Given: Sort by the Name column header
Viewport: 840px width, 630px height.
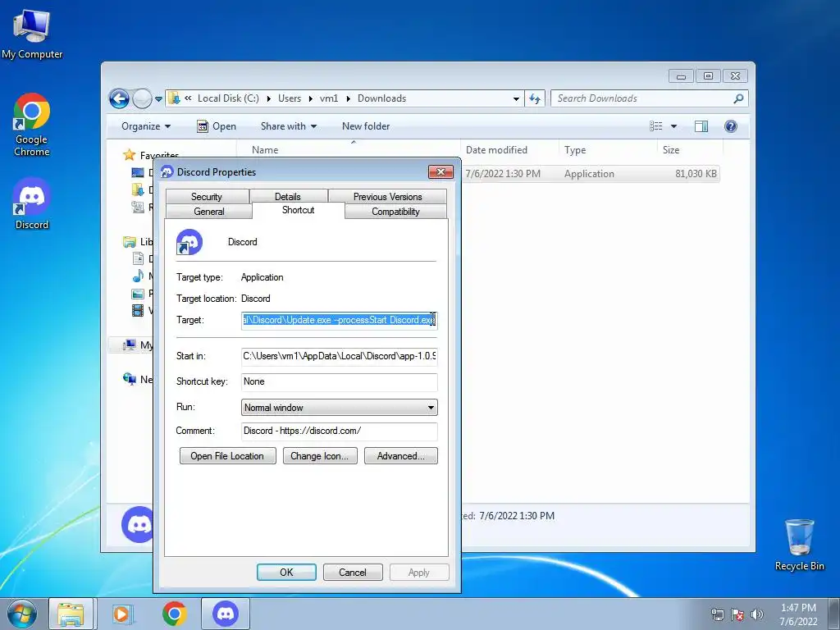Looking at the screenshot, I should 348,150.
